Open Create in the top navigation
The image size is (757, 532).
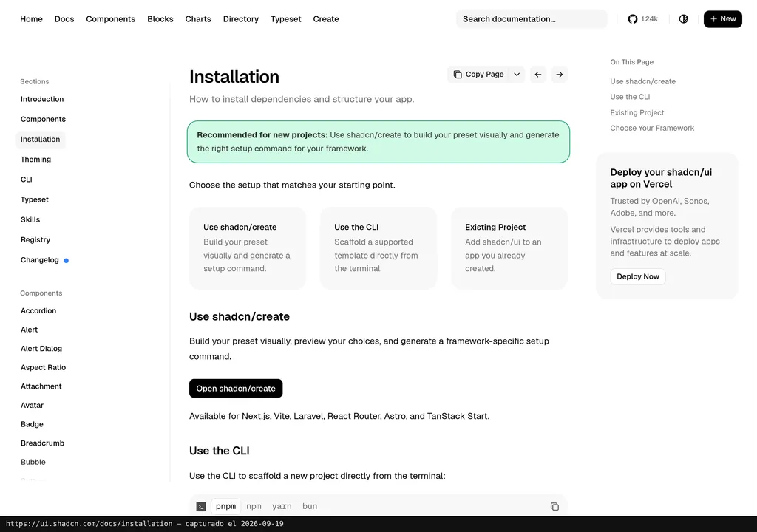[326, 18]
